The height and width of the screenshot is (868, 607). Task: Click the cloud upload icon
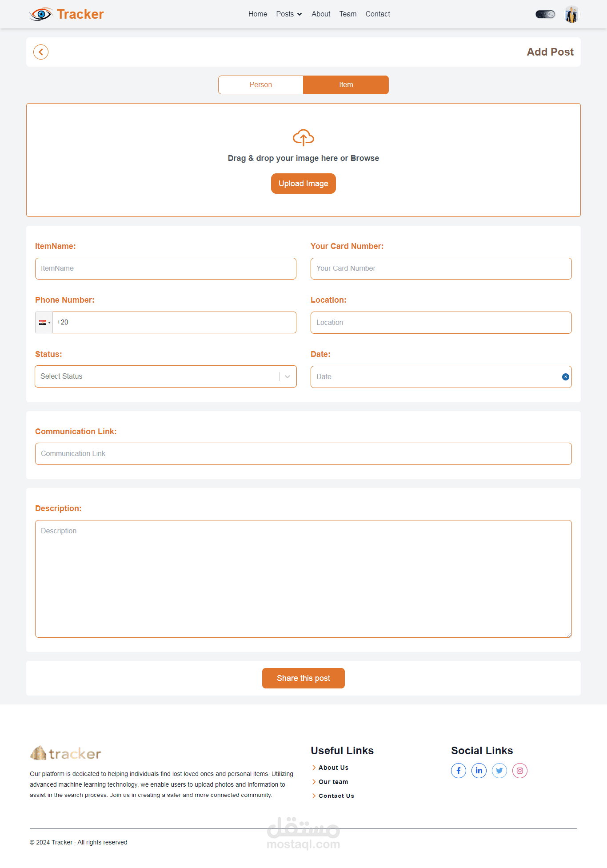[303, 137]
